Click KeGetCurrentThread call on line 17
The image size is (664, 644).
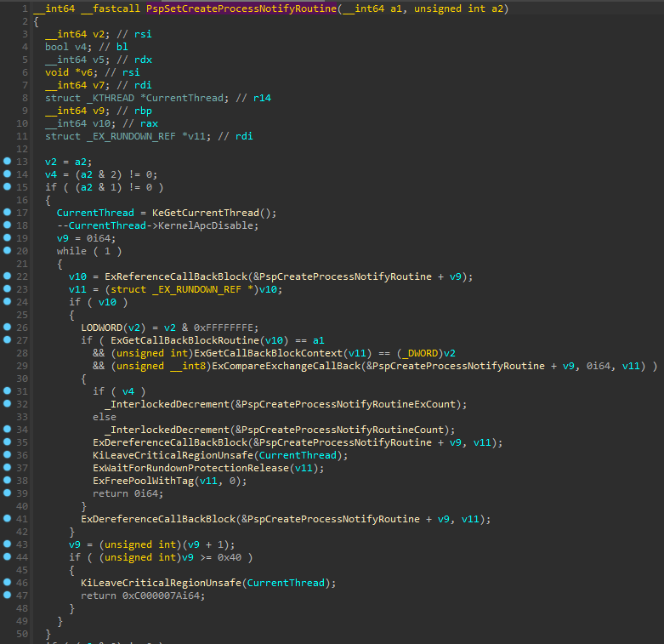206,213
